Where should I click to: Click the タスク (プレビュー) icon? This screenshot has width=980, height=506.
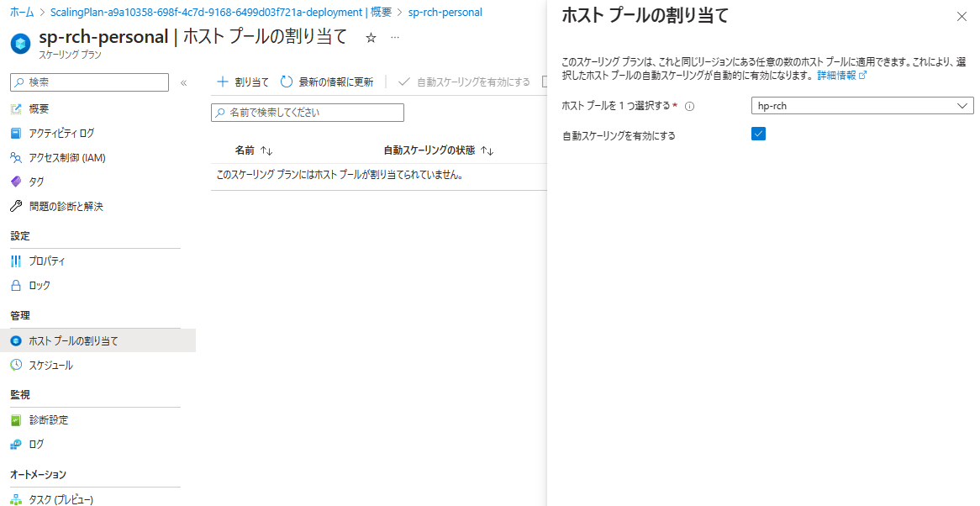[x=16, y=500]
